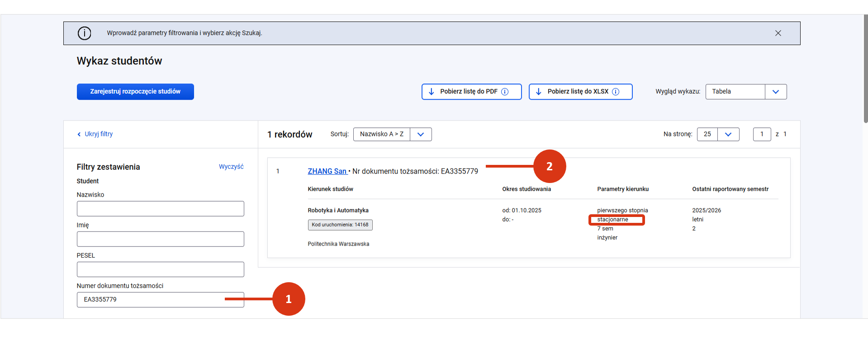Click the Okres studiowania column header
Screen dimensions: 868x342
click(x=526, y=189)
